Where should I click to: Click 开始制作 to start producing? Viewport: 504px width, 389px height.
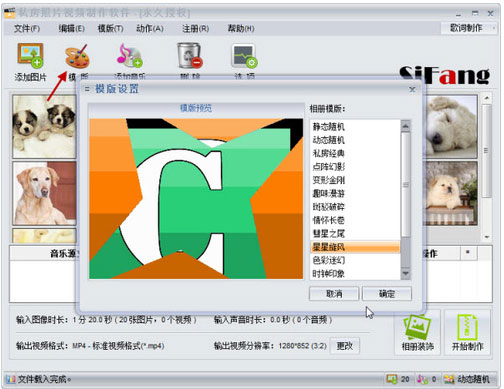point(467,332)
